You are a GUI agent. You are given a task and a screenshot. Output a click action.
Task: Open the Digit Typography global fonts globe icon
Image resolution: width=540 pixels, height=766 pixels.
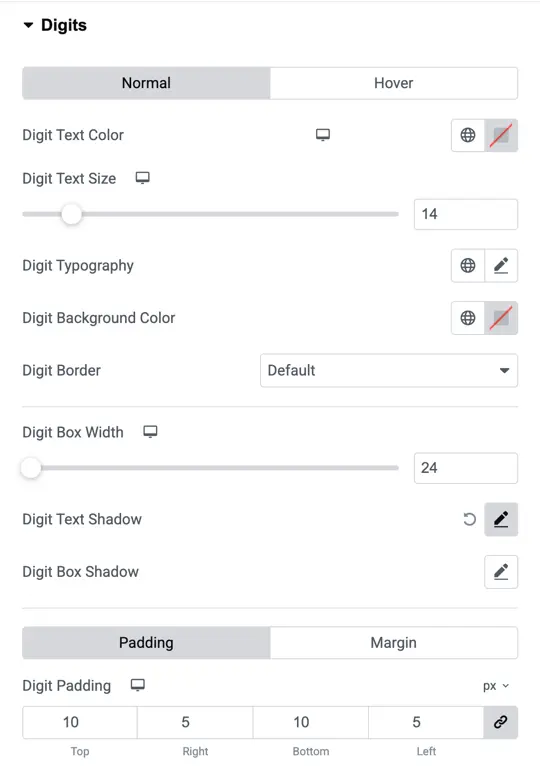[468, 265]
